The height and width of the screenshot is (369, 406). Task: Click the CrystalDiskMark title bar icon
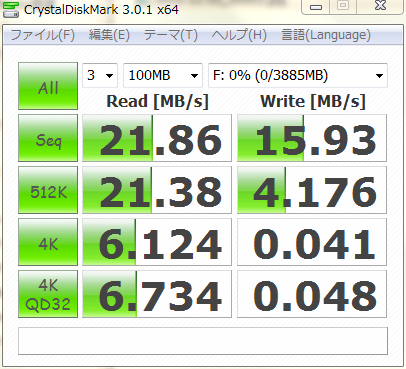tap(10, 9)
